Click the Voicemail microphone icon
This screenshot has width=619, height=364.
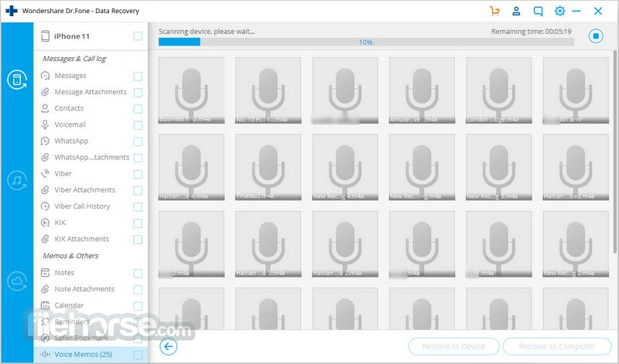[46, 124]
